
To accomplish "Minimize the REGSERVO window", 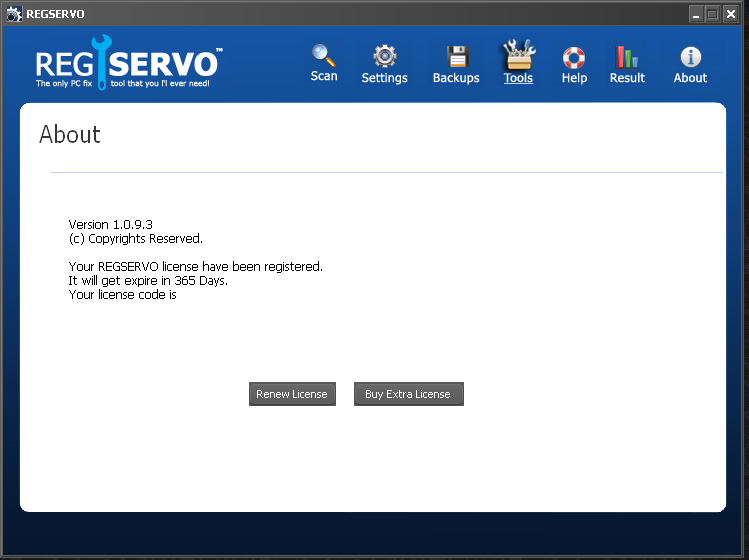I will (x=696, y=14).
